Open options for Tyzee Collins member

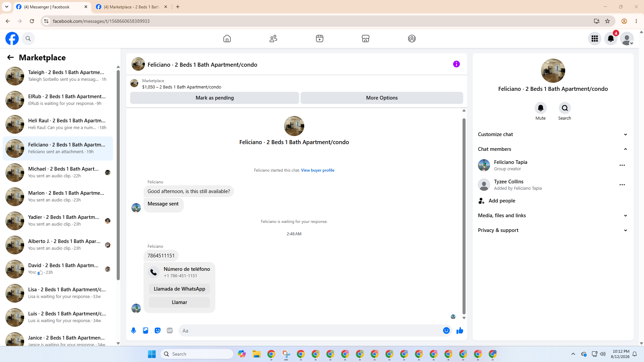click(622, 185)
